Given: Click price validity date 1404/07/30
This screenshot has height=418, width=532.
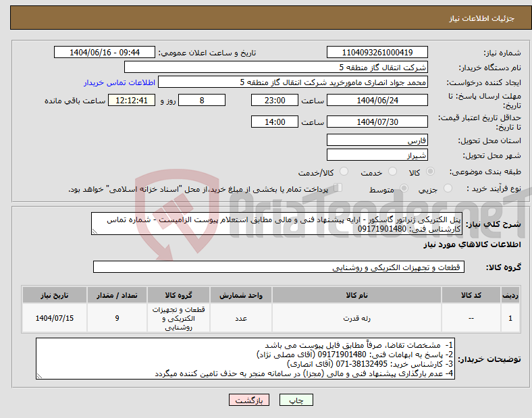Looking at the screenshot, I should coord(377,122).
